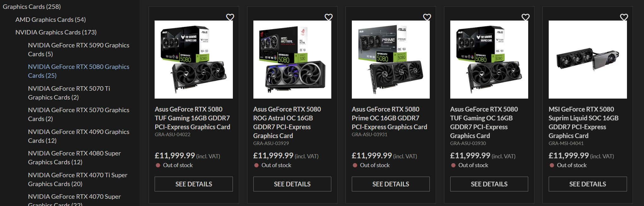This screenshot has width=644, height=206.
Task: Go to RTX 5070 Ti Graphics Cards
Action: tap(69, 93)
